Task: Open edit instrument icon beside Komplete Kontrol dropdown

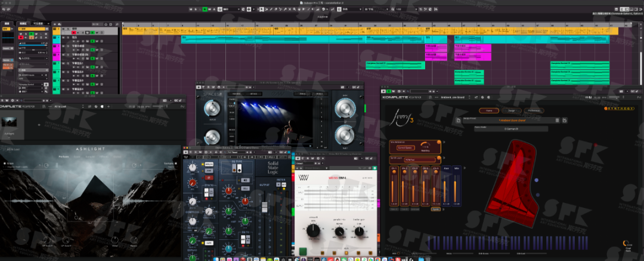Action: [46, 84]
